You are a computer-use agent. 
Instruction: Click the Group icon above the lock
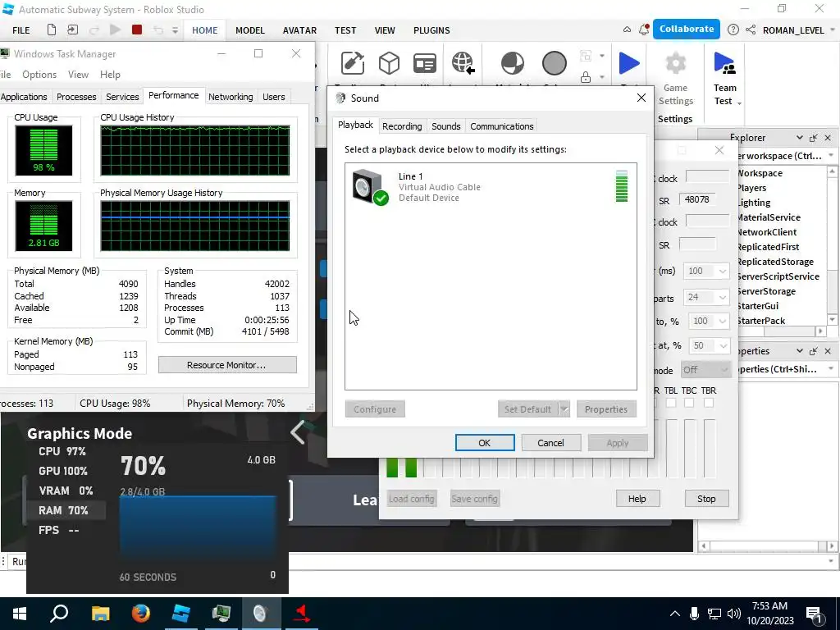pos(586,56)
